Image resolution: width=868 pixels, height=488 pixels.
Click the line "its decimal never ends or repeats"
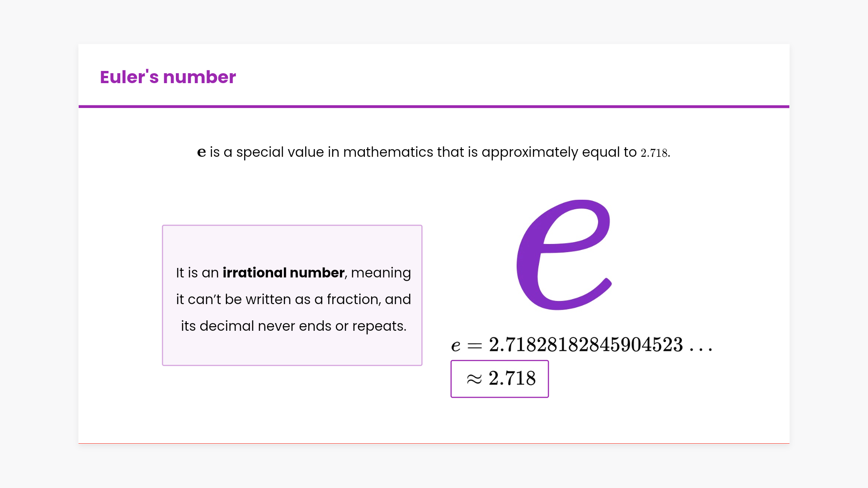293,326
